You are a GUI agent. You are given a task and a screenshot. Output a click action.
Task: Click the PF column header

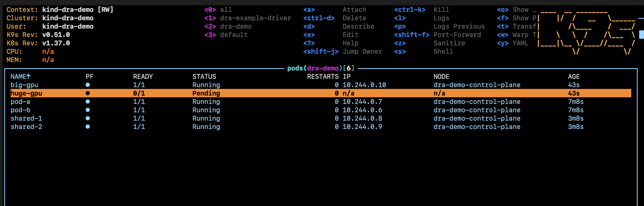coord(89,76)
